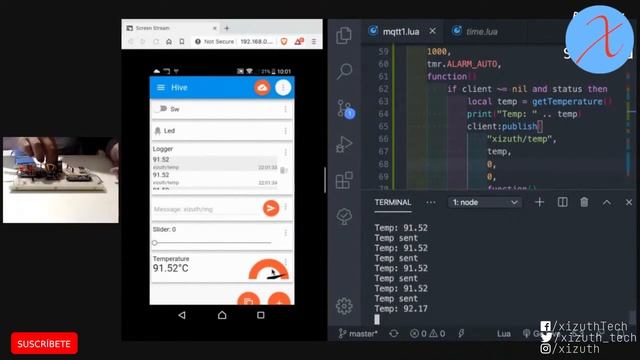Click the Brave rewards triangle icon
Image resolution: width=640 pixels, height=360 pixels.
[299, 41]
